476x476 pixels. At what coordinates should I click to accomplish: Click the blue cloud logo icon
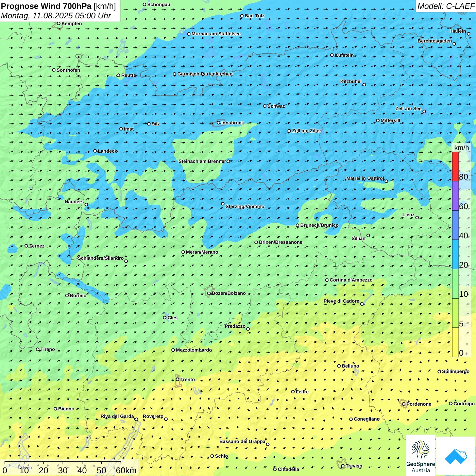(x=456, y=456)
